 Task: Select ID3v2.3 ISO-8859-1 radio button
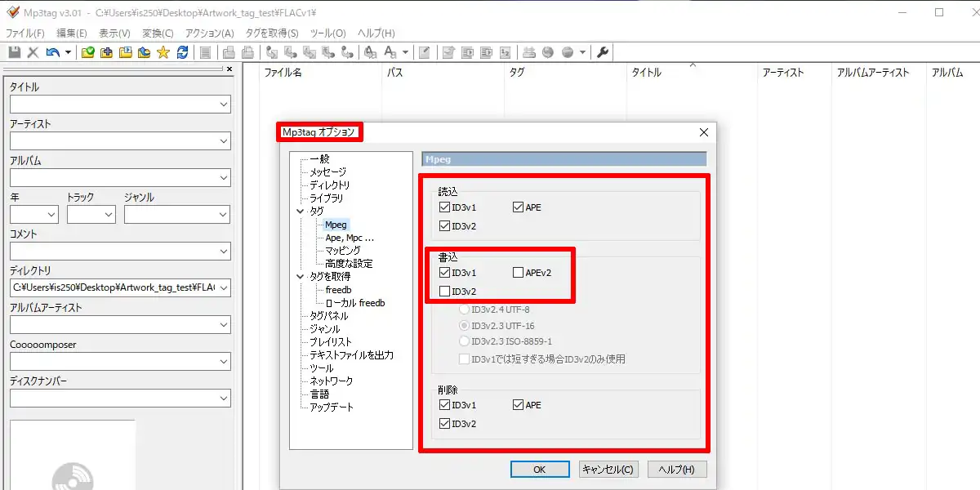coord(465,341)
